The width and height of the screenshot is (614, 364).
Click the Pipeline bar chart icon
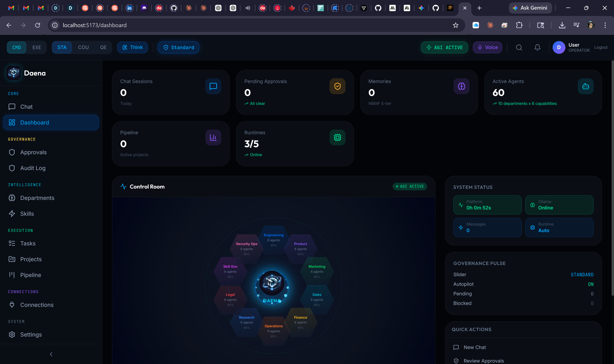point(213,137)
